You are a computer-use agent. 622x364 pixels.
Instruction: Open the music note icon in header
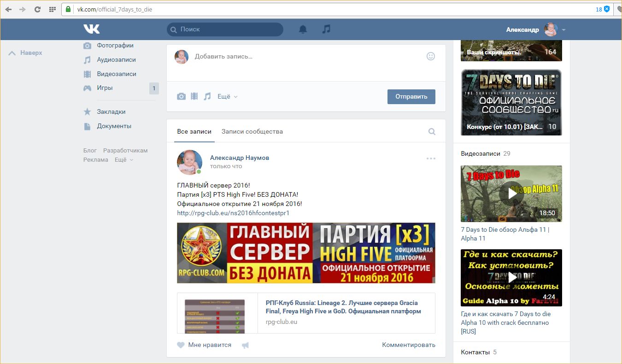(326, 29)
